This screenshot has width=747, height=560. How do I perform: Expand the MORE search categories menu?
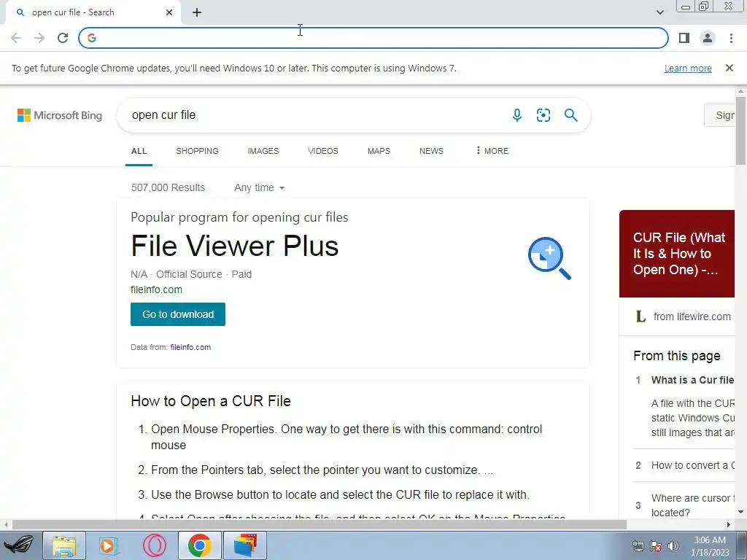(x=492, y=151)
